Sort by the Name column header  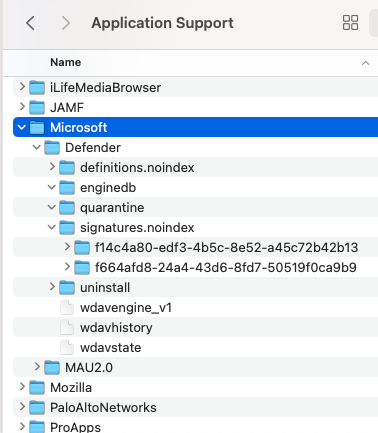tap(65, 62)
